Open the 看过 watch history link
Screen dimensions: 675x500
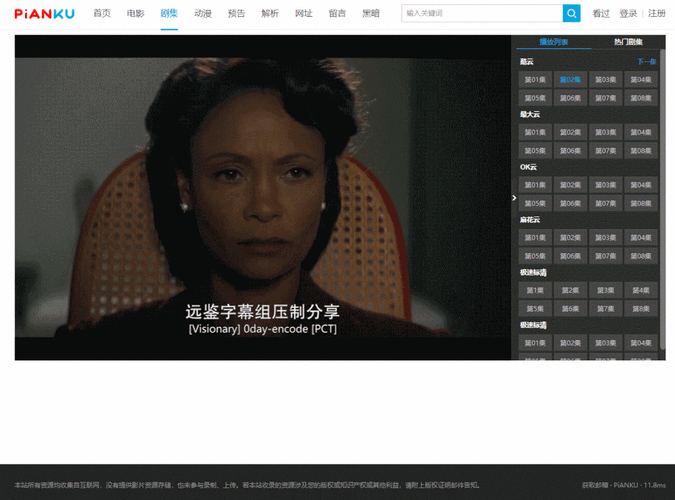(601, 13)
